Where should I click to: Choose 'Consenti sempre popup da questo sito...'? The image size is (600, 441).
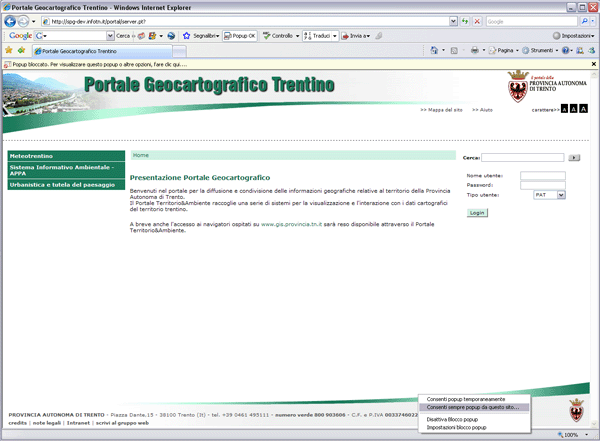click(x=472, y=407)
